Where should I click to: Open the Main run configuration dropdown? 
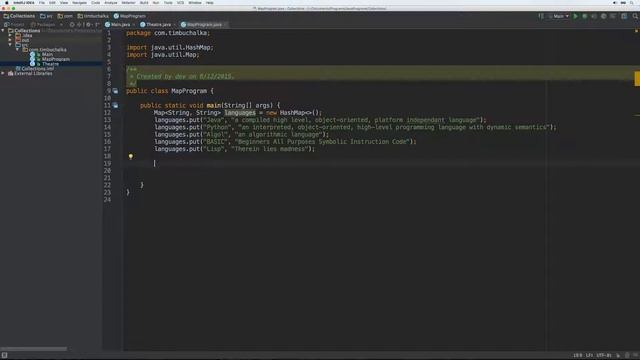point(559,16)
